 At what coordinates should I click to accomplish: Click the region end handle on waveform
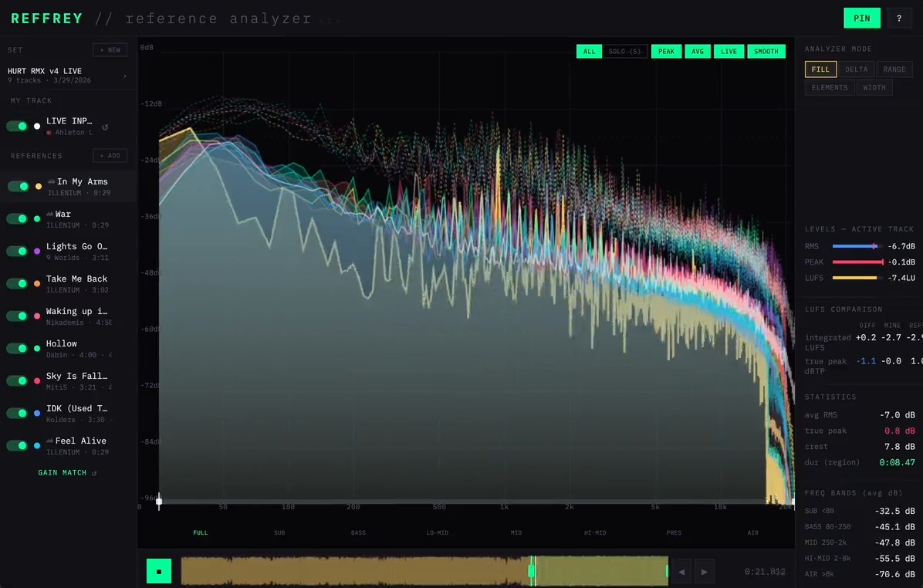coord(667,571)
